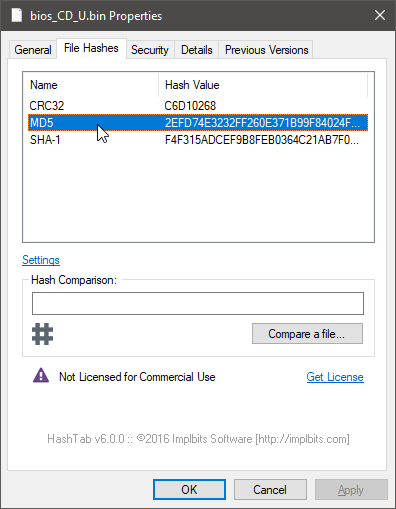Confirm with the OK button
Screen dimensions: 396x509
tap(189, 489)
